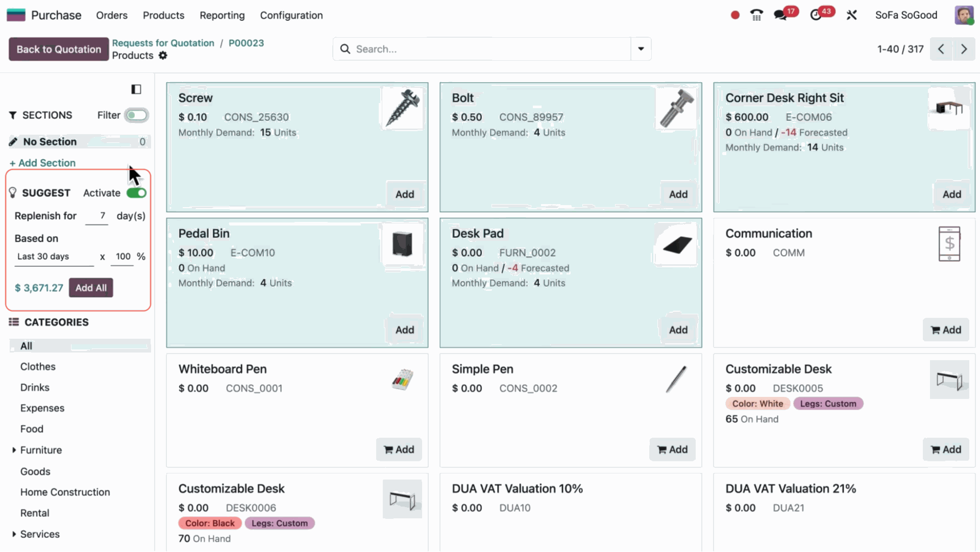Collapse the sidebar panel icon
Viewport: 980px width, 552px height.
point(136,89)
